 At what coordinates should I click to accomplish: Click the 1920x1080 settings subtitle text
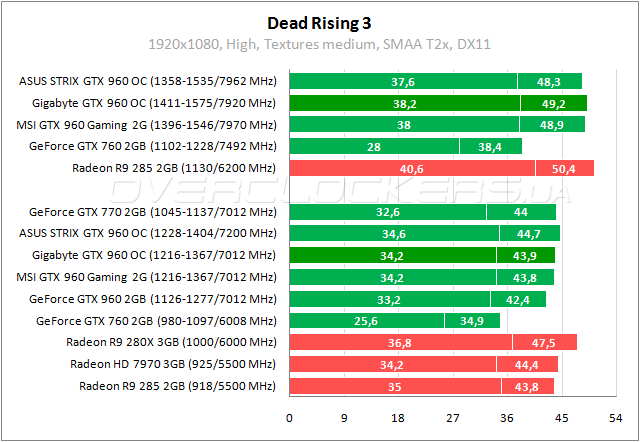pyautogui.click(x=320, y=45)
